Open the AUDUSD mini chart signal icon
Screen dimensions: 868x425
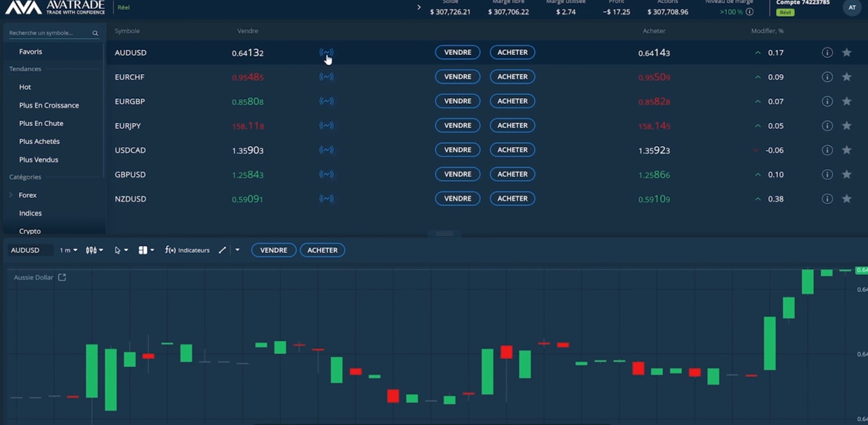point(327,52)
